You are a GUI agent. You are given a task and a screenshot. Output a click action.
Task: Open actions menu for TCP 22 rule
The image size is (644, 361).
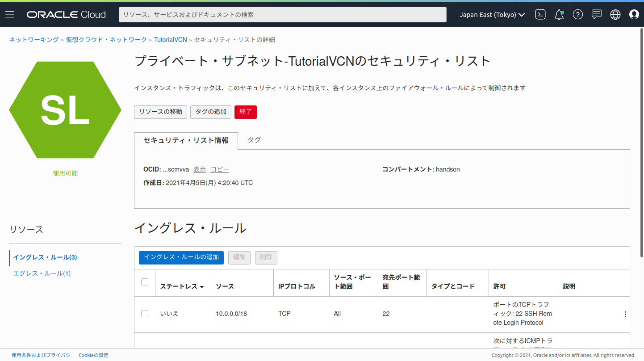tap(625, 314)
